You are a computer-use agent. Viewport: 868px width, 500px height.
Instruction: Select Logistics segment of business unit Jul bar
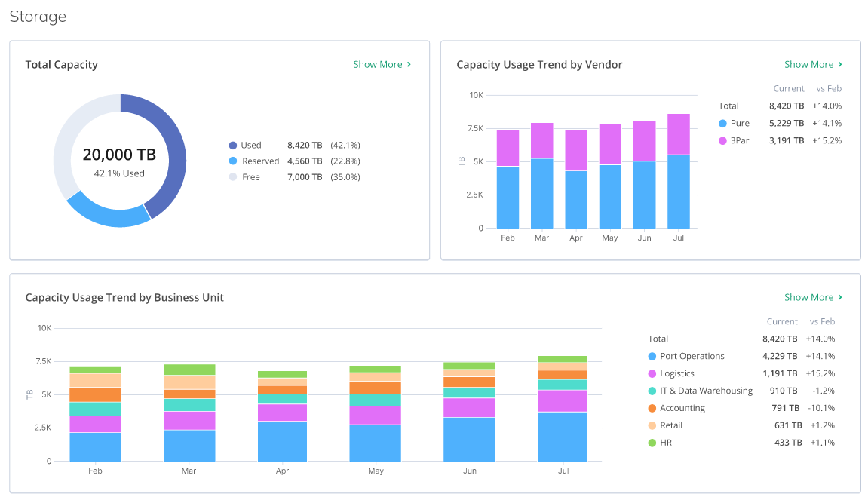click(x=562, y=401)
